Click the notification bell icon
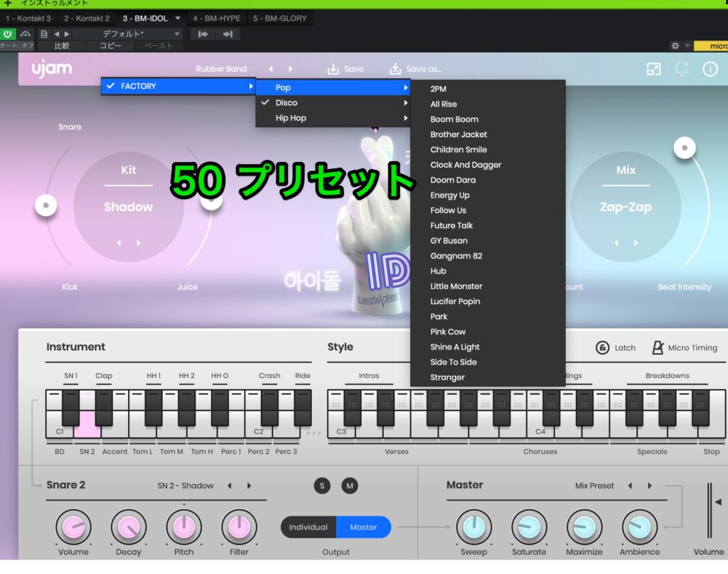This screenshot has width=728, height=574. [x=682, y=69]
